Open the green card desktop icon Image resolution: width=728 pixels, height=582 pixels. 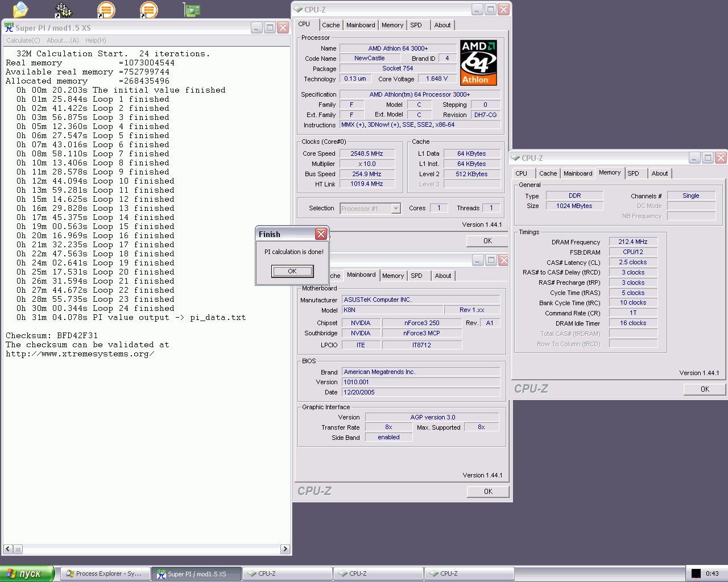click(192, 10)
